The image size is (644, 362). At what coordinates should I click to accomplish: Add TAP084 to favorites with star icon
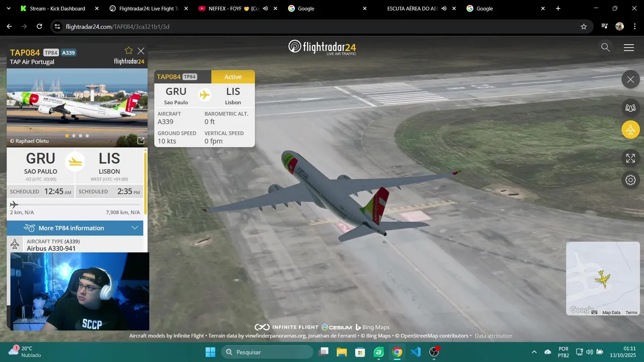click(x=129, y=50)
